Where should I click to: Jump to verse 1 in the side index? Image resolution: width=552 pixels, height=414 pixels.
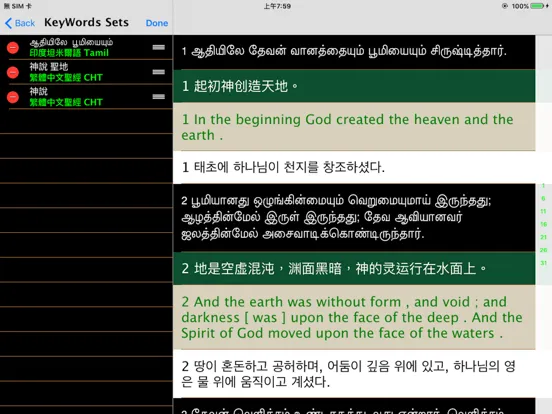(x=544, y=186)
